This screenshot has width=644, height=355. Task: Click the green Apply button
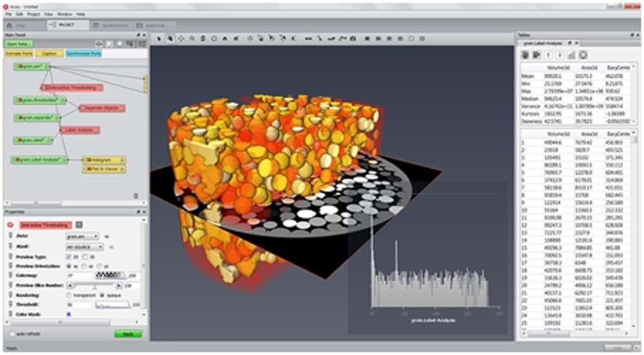128,334
